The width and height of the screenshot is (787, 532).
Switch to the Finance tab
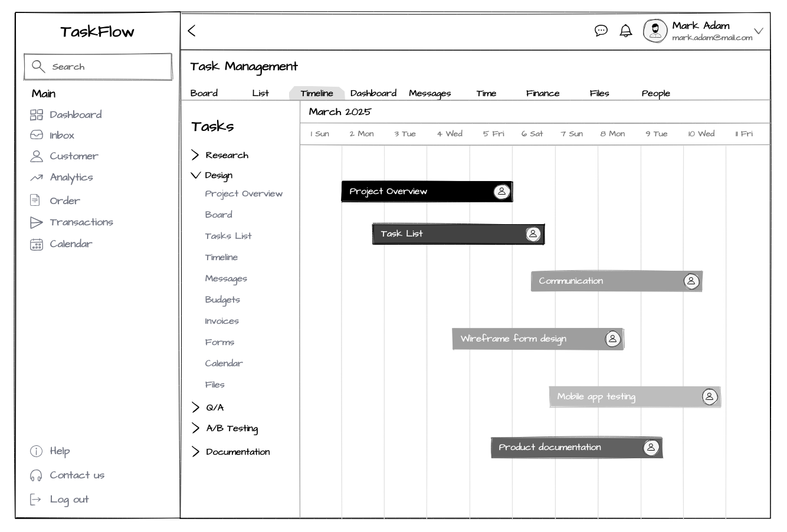[542, 93]
